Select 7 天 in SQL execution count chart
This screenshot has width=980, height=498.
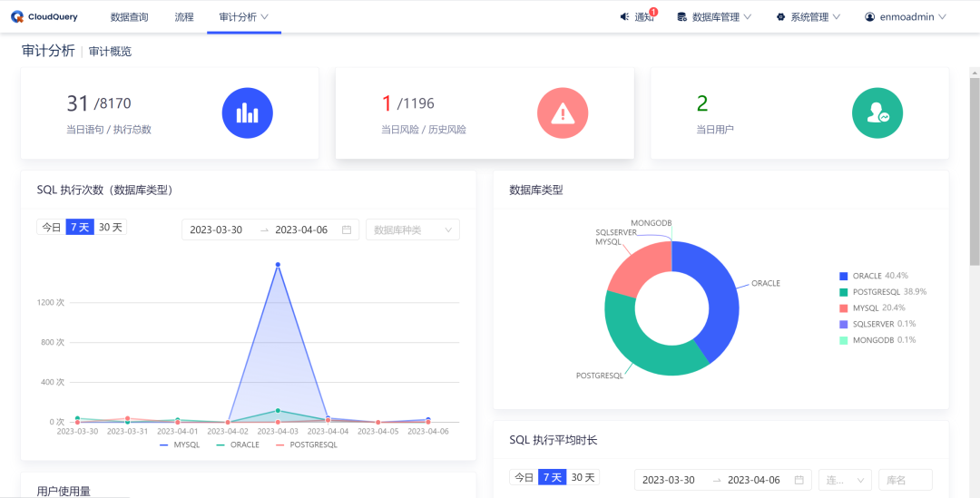(x=80, y=228)
